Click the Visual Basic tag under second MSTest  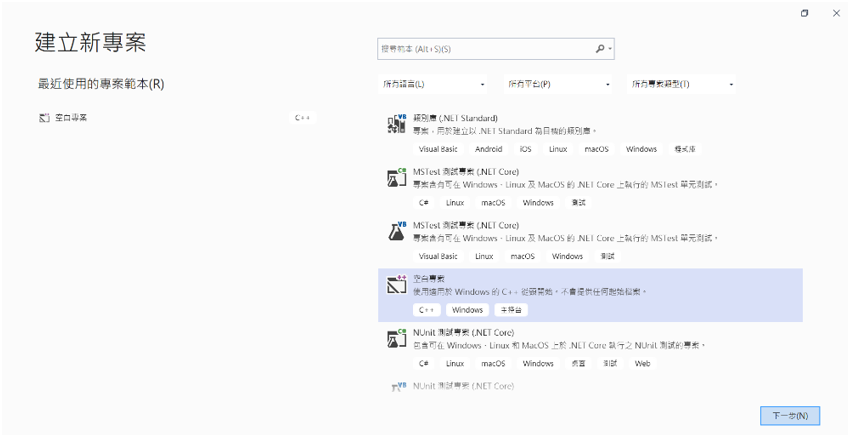[438, 257]
